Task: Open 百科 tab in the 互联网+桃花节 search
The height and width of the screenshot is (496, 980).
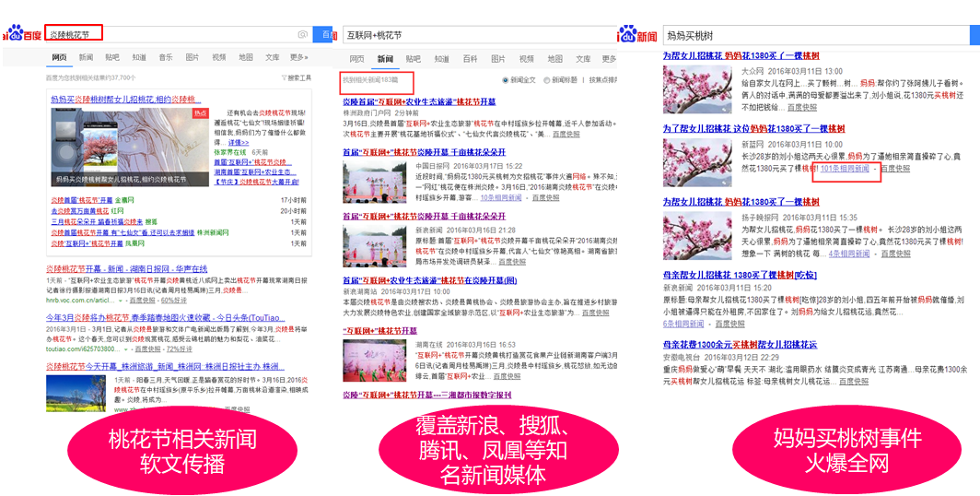Action: pos(470,59)
